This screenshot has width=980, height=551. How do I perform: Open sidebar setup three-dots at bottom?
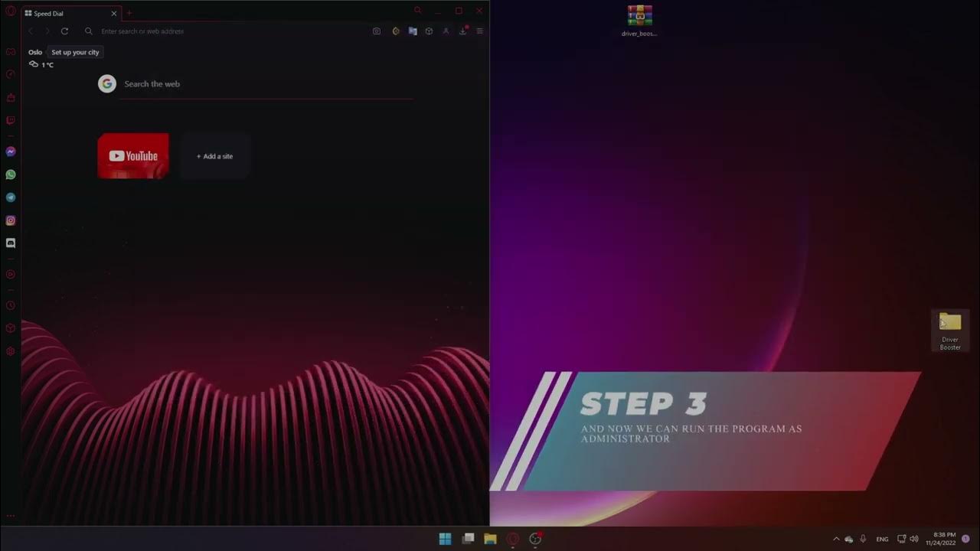[11, 516]
